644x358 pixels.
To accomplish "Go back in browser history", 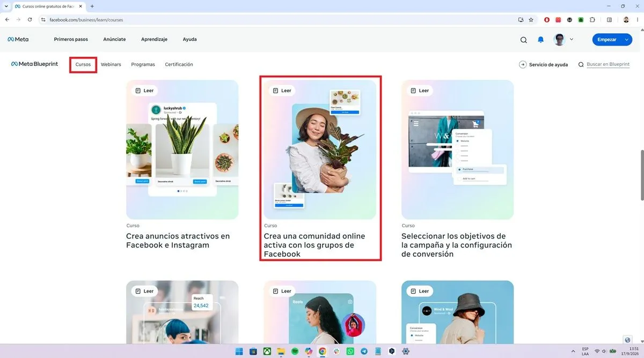I will tap(7, 20).
